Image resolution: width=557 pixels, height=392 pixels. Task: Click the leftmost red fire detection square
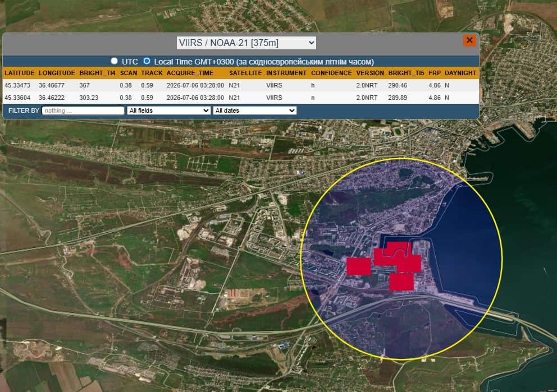tap(358, 266)
